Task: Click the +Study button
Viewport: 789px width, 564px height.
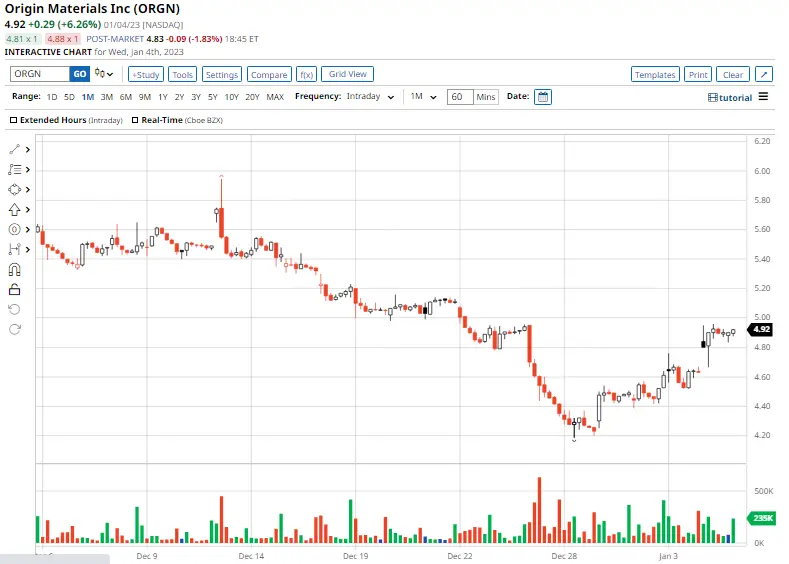Action: click(146, 74)
